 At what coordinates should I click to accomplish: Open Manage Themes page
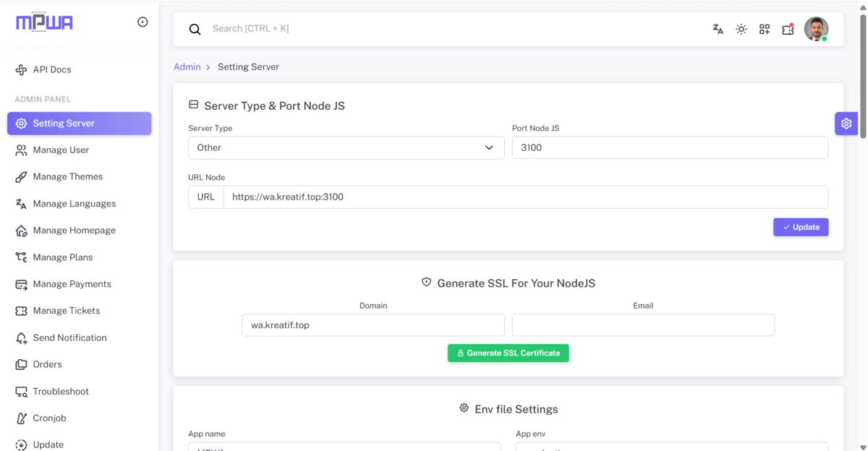[x=80, y=177]
